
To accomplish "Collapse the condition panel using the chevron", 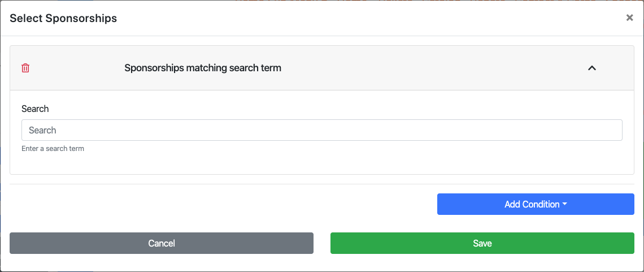I will pos(592,68).
